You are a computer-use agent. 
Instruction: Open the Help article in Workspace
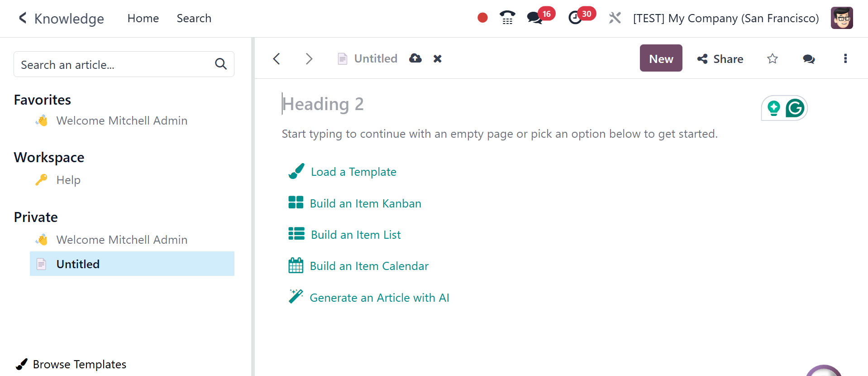68,180
